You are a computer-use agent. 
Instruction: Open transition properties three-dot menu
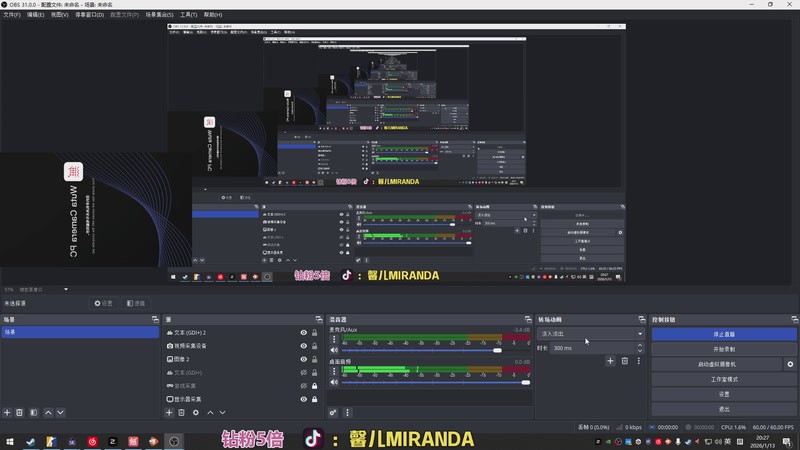click(x=638, y=361)
